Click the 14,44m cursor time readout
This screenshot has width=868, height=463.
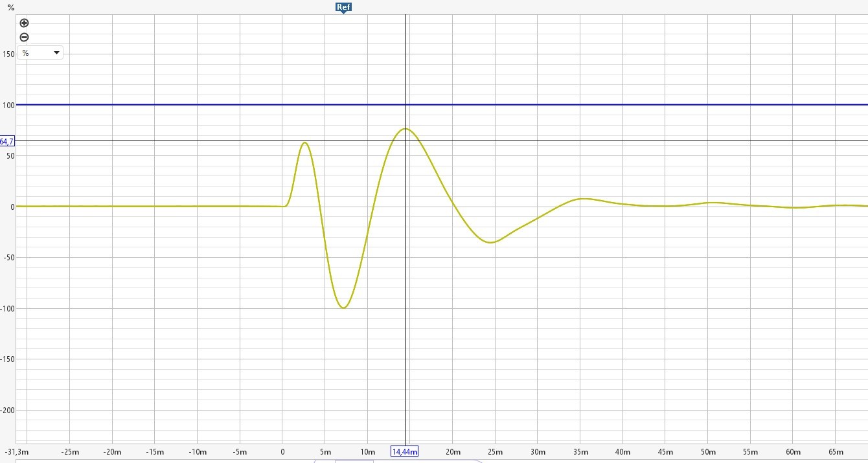405,451
